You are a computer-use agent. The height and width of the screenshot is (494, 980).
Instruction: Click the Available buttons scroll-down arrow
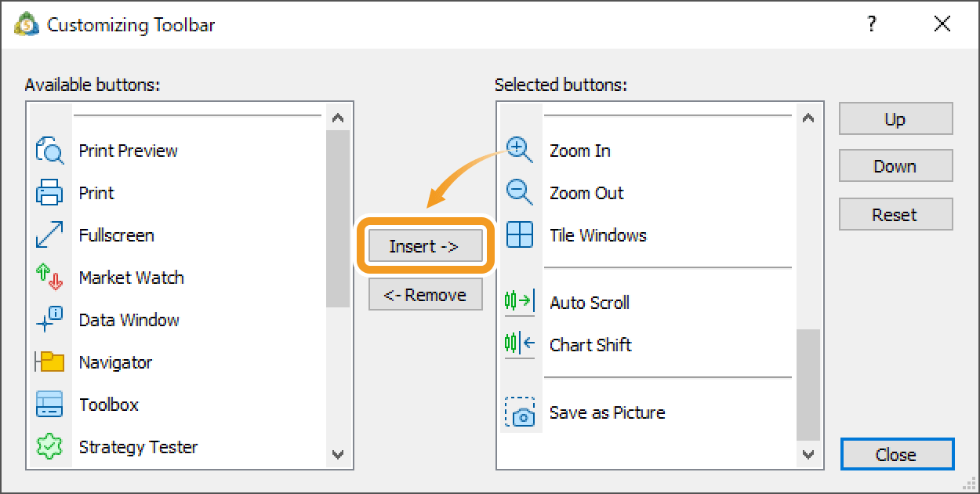click(338, 454)
